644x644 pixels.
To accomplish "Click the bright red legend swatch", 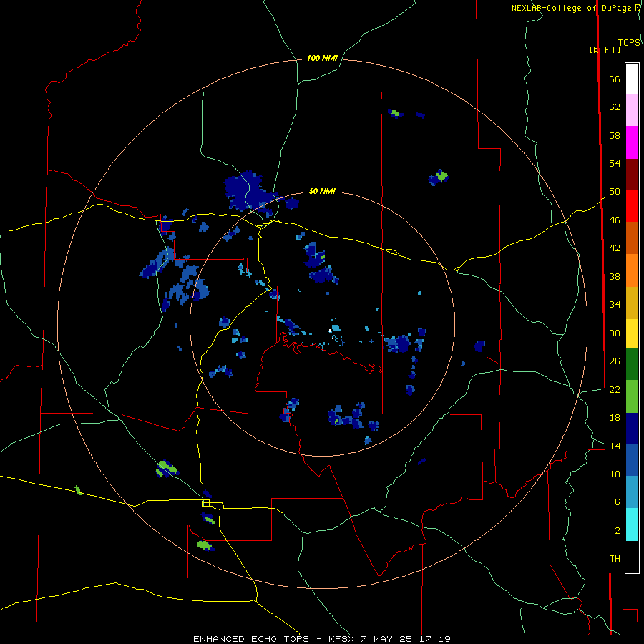I will point(632,206).
